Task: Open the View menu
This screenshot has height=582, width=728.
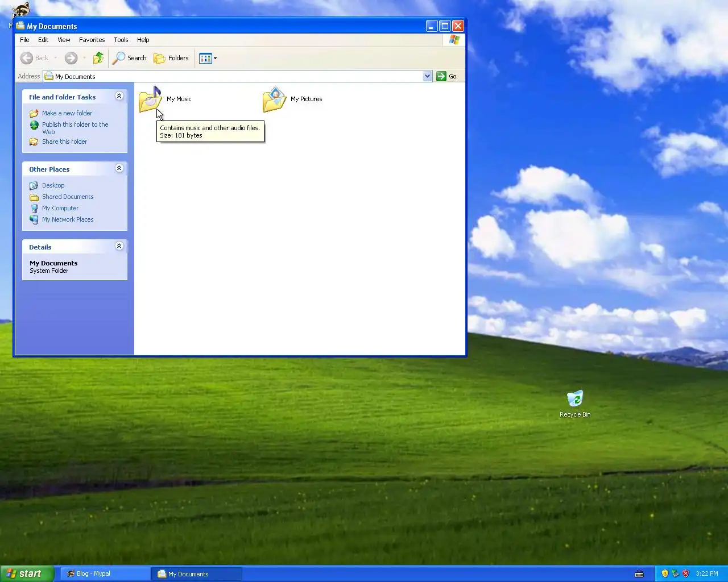Action: click(x=64, y=40)
